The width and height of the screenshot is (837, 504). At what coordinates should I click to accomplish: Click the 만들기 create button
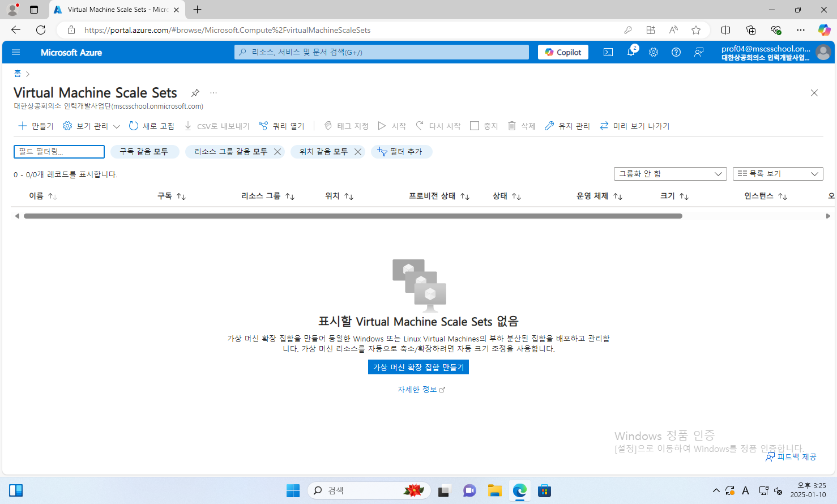[36, 126]
